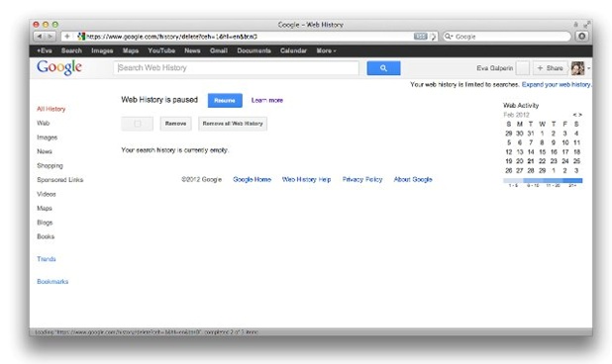Open News in the Google bar
The width and height of the screenshot is (612, 364).
pos(192,50)
